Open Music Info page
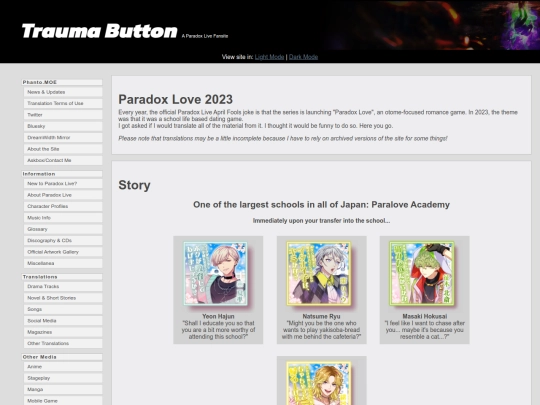This screenshot has height=405, width=540. click(x=63, y=218)
